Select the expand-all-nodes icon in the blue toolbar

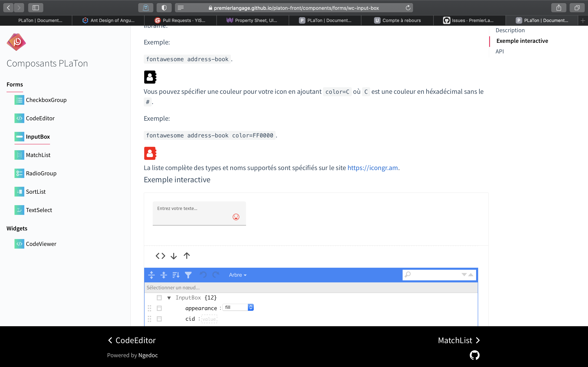pyautogui.click(x=151, y=275)
